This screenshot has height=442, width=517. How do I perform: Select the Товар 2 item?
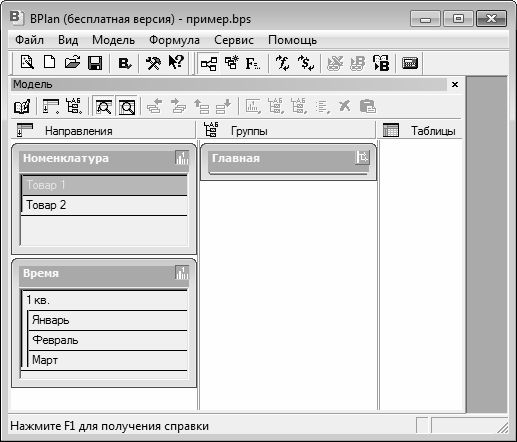104,205
